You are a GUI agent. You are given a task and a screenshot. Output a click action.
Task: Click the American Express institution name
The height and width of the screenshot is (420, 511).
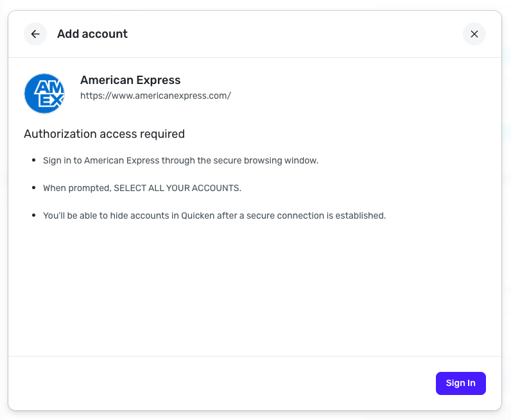pyautogui.click(x=130, y=80)
